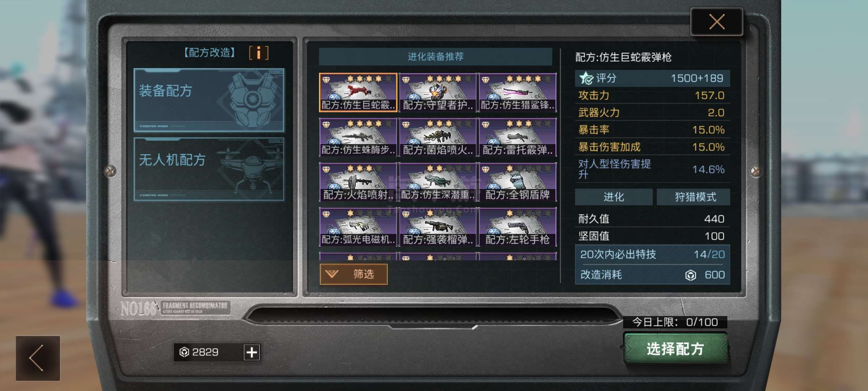868x391 pixels.
Task: Select the 弧光电磁机 recipe
Action: 358,227
